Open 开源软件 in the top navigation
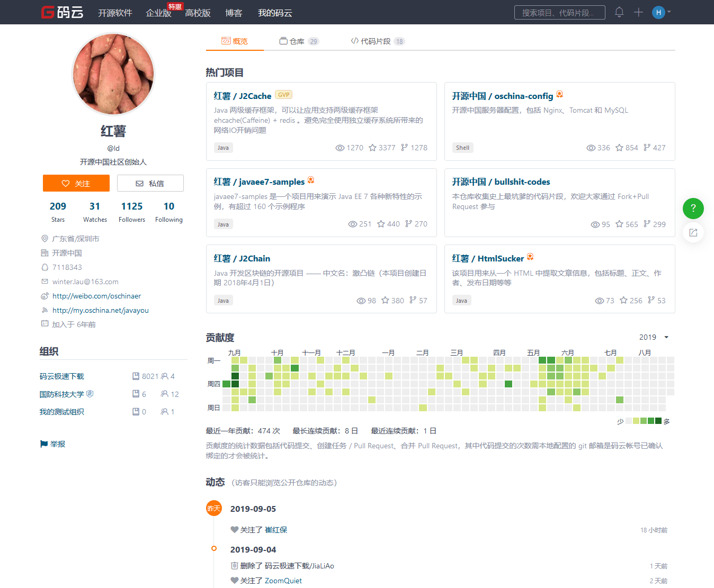The width and height of the screenshot is (714, 588). [x=115, y=13]
